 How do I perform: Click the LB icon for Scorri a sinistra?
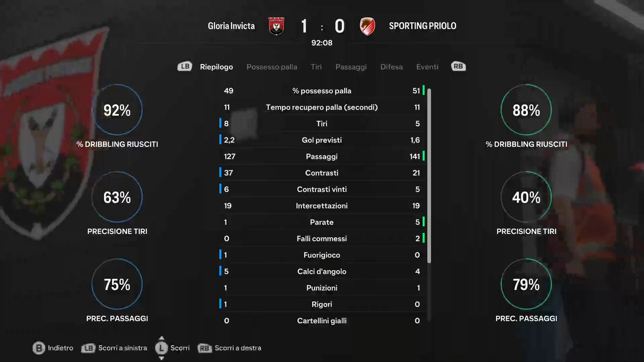pos(88,348)
